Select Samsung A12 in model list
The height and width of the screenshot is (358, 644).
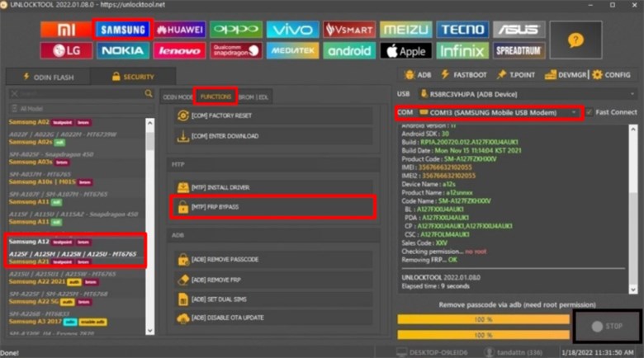coord(29,242)
